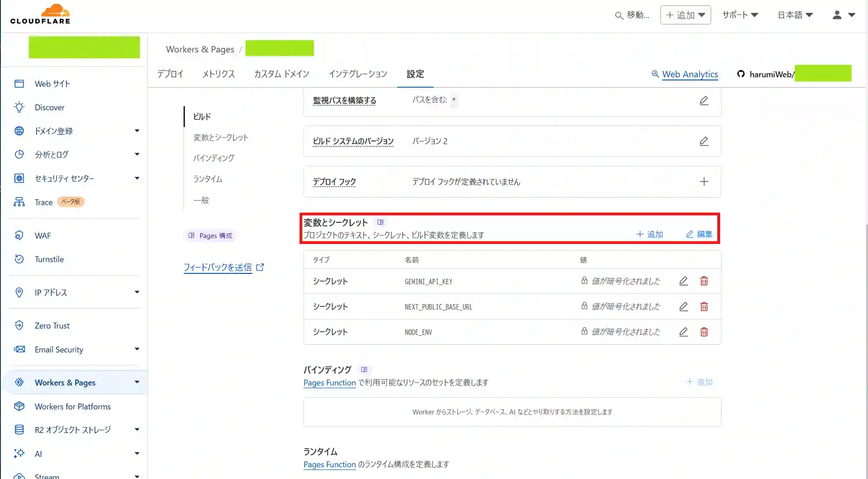Edit the NEXT_PUBLIC_BASE_URL secret
This screenshot has width=868, height=479.
(684, 306)
